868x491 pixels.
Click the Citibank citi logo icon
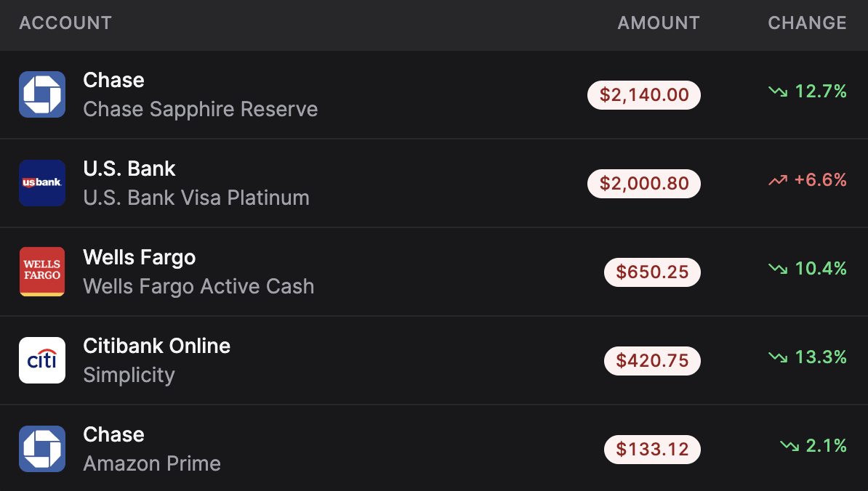coord(41,360)
